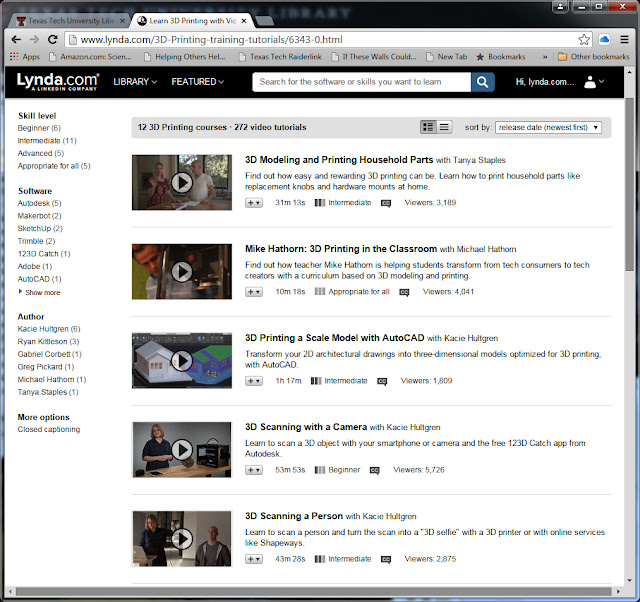This screenshot has width=640, height=602.
Task: Open add-to-playlist dropdown for AutoCAD Scale Model course
Action: point(253,381)
